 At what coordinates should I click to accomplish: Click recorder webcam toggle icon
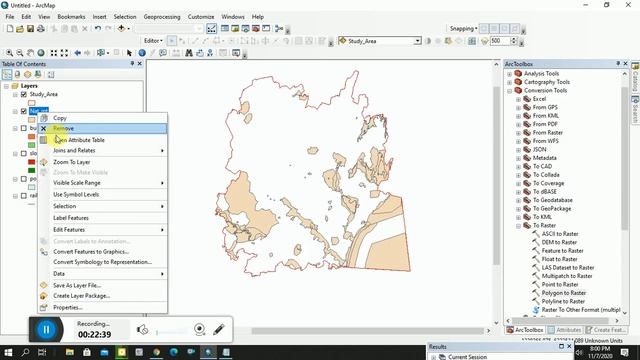click(x=200, y=329)
